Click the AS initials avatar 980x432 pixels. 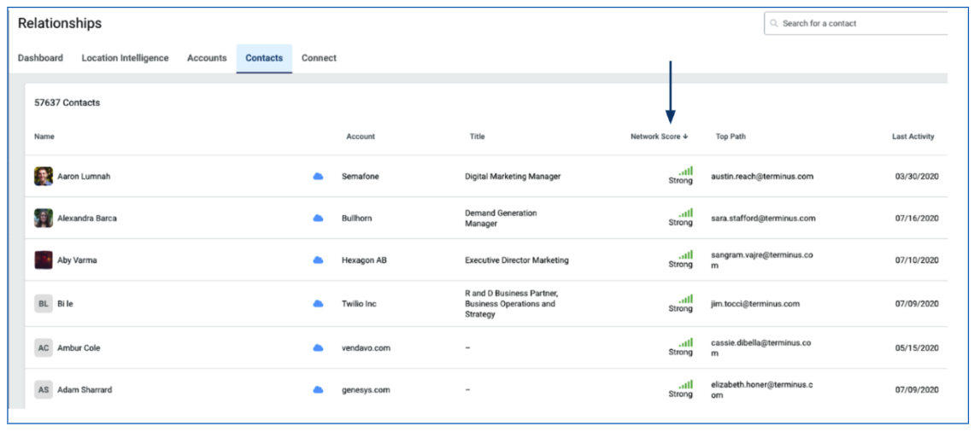tap(43, 389)
